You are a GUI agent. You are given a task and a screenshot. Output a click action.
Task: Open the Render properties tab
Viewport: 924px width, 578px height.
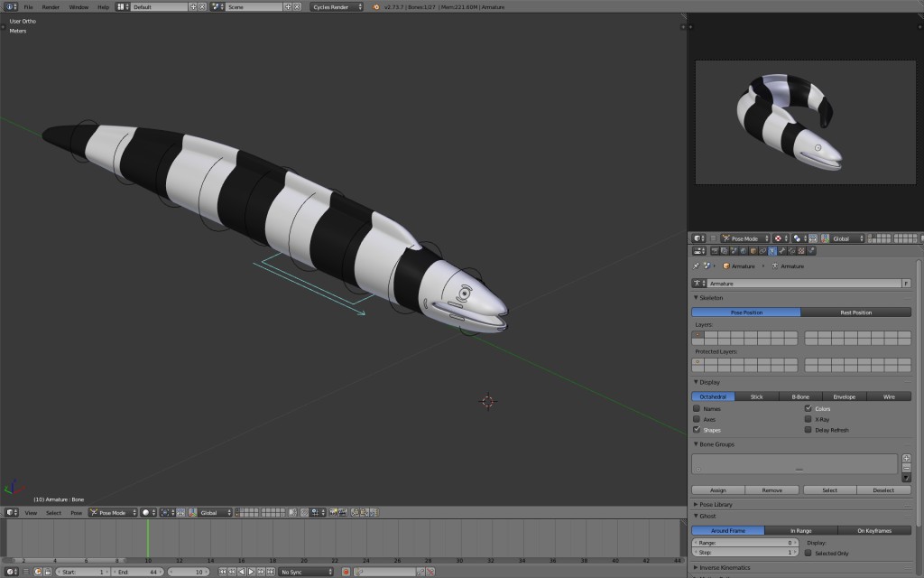pyautogui.click(x=715, y=250)
